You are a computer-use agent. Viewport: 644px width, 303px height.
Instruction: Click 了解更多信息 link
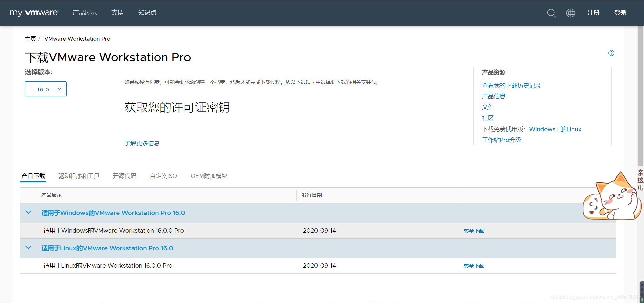point(142,143)
